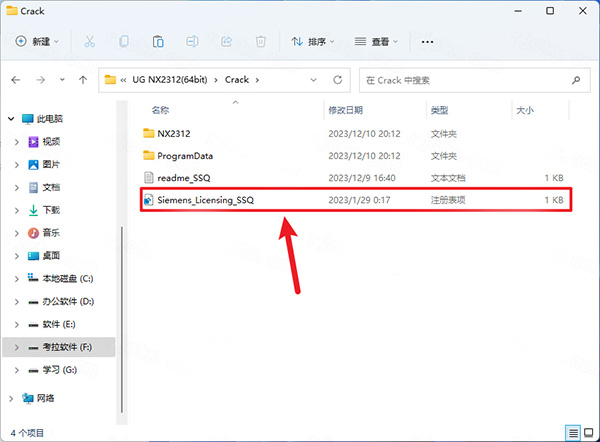Switch to large thumbnails view in status bar
The image size is (600, 442).
click(x=589, y=433)
